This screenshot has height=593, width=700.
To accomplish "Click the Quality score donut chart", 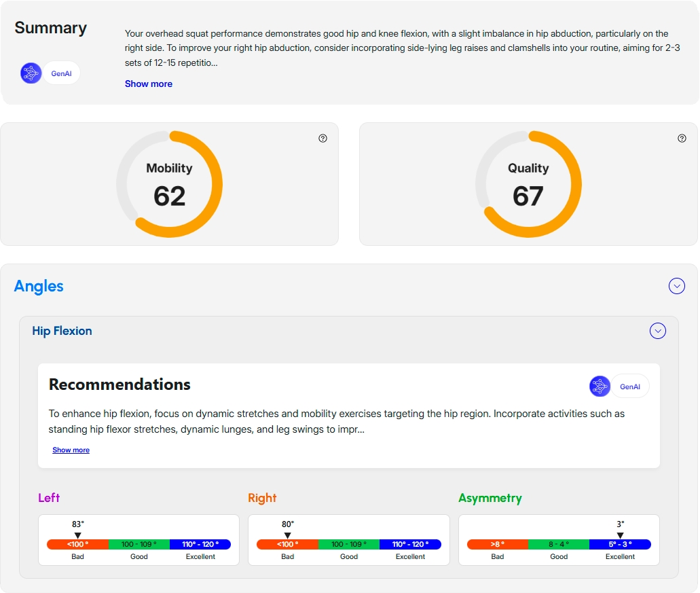I will [528, 184].
